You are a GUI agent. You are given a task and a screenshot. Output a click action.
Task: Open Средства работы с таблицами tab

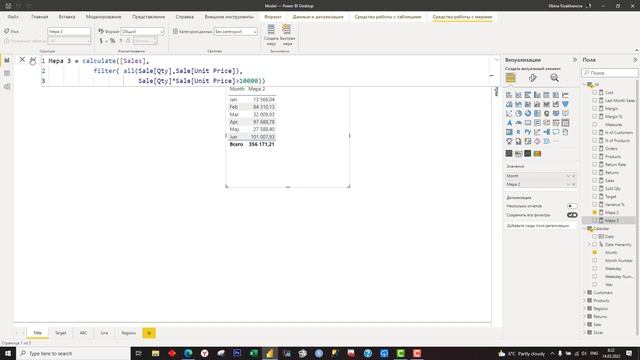point(388,17)
